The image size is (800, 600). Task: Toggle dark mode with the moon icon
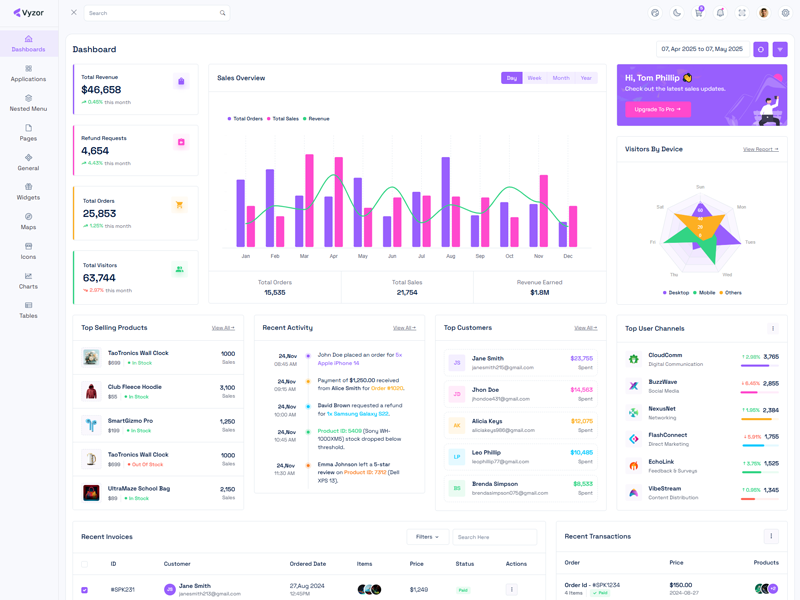coord(677,13)
